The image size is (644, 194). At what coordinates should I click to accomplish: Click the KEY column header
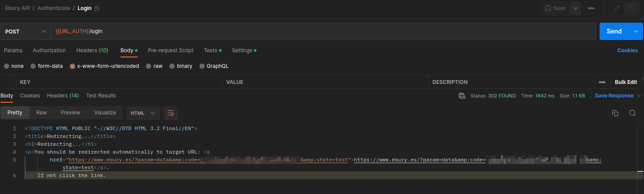pos(25,82)
